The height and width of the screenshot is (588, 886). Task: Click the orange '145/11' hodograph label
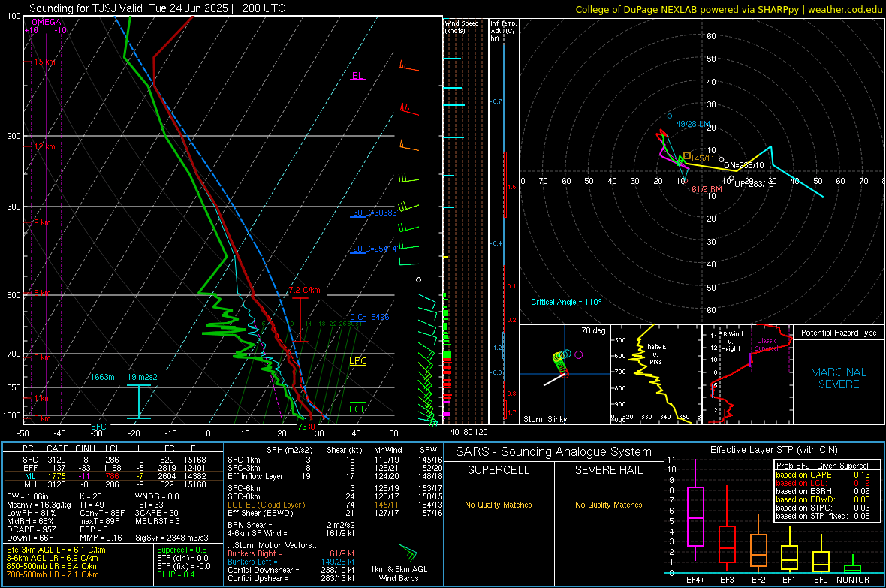[x=702, y=159]
